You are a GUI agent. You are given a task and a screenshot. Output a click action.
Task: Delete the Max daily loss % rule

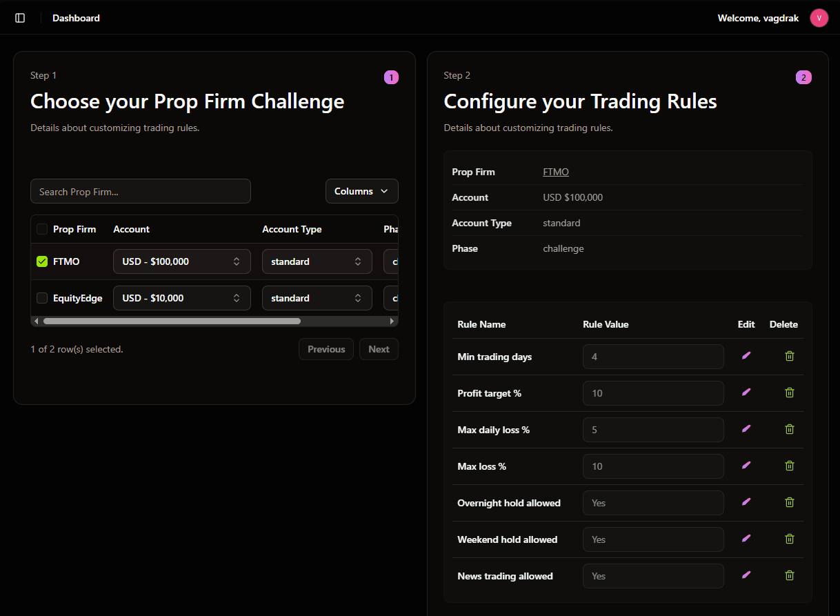coord(790,429)
